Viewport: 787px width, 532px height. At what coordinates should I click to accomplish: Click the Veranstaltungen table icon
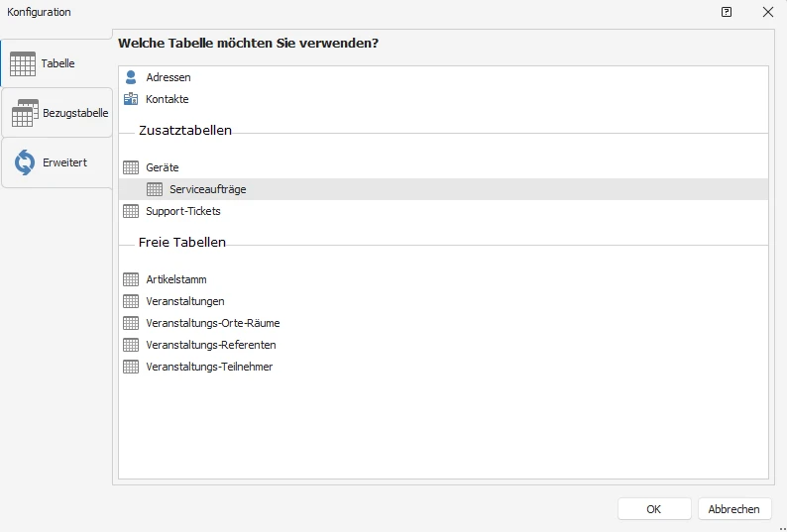tap(131, 301)
